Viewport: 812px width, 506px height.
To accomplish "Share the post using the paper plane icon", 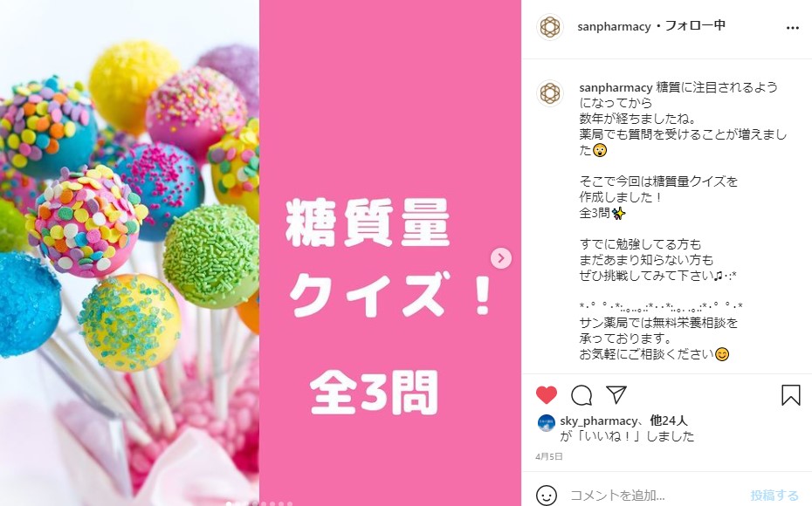I will (x=616, y=394).
